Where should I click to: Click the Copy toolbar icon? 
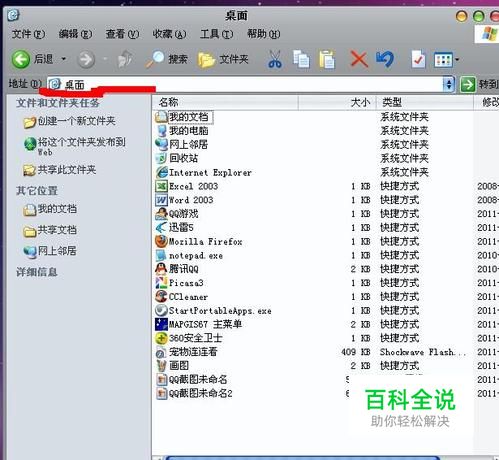click(301, 59)
